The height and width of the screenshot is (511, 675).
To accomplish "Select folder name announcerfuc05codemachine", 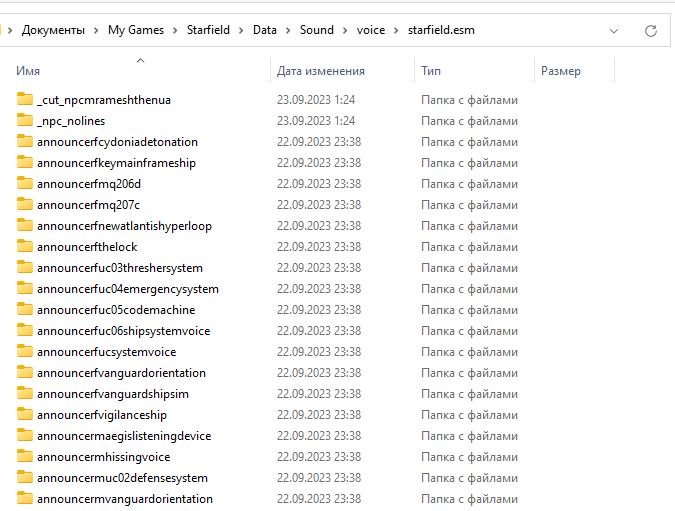I will pos(116,310).
